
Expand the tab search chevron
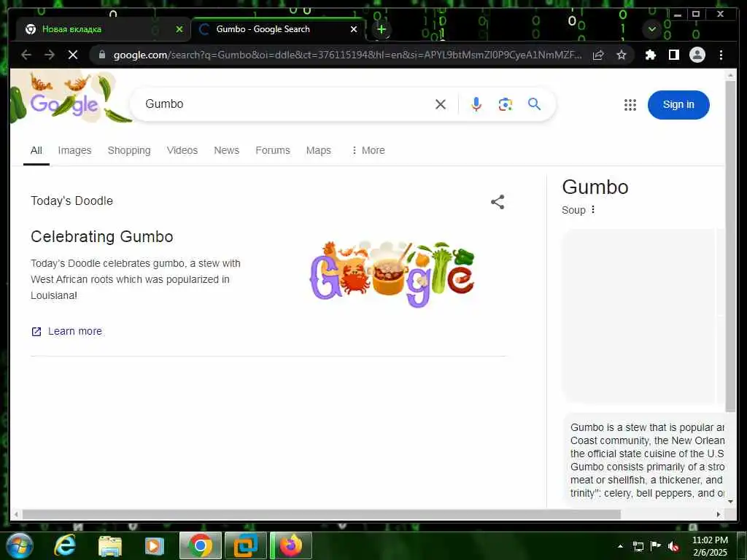point(652,29)
